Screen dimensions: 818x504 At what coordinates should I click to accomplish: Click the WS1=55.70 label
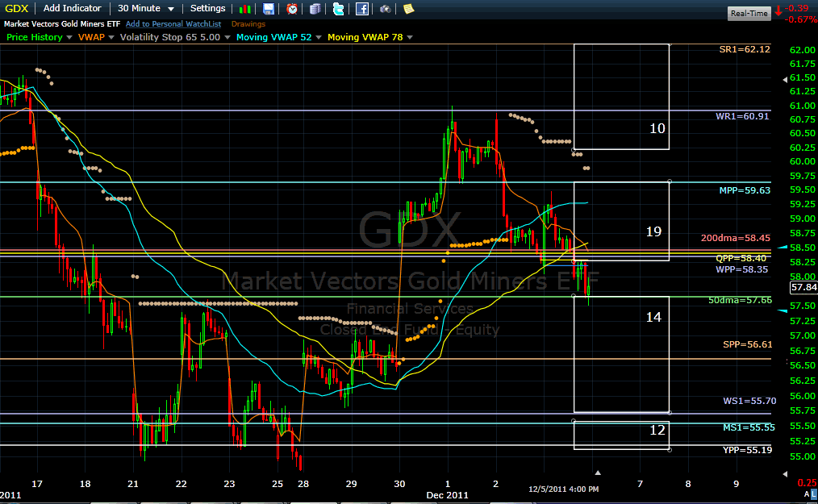(x=749, y=402)
